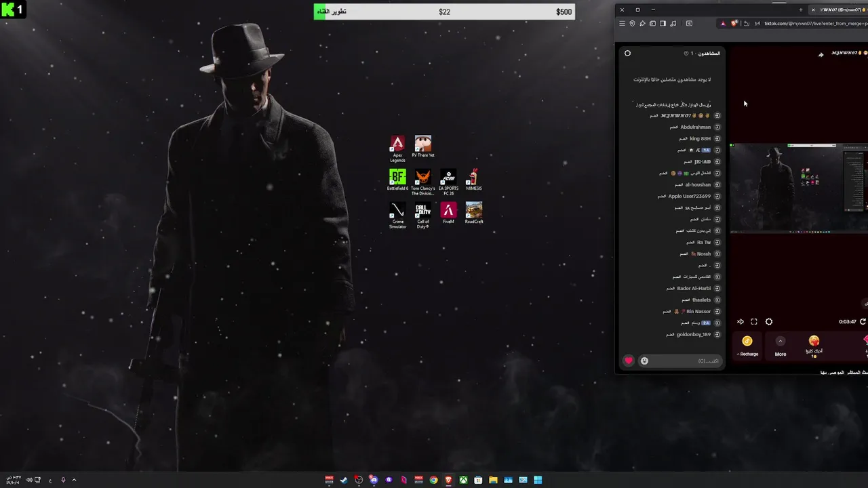Click the browser shield VPN icon

click(632, 24)
